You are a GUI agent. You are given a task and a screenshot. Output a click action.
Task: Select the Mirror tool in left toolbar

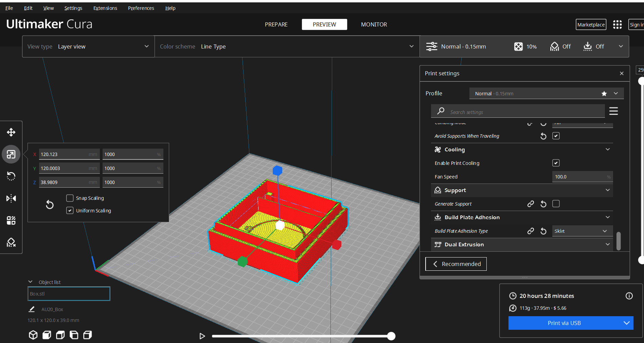[11, 198]
